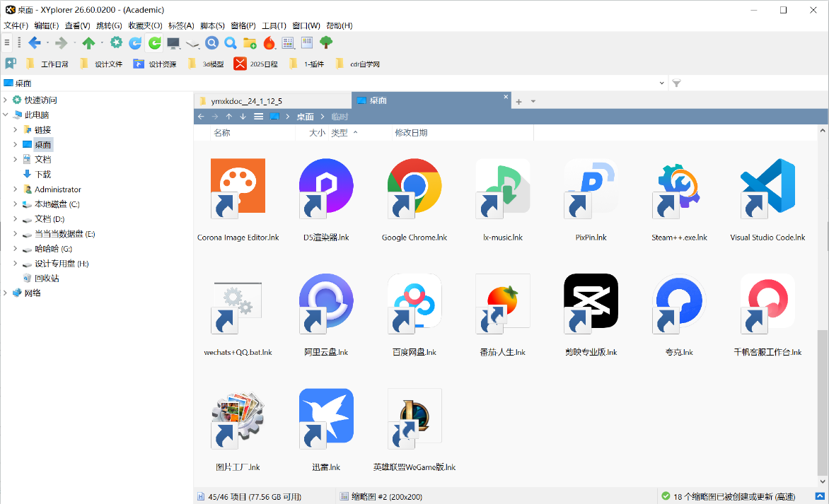Click the computer monitor toolbar icon
Screen dimensions: 829x504
pos(173,43)
